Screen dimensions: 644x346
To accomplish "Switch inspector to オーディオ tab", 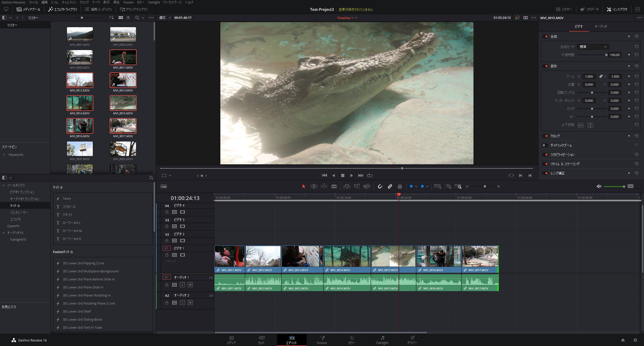I will pos(601,26).
